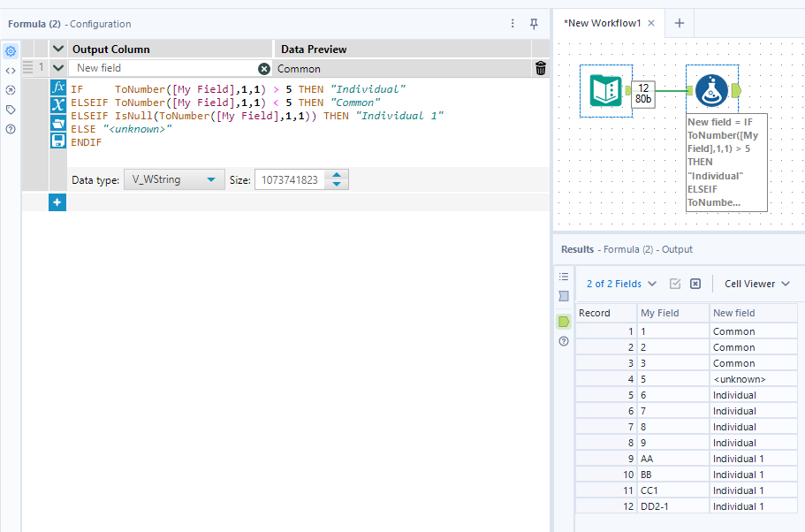This screenshot has height=532, width=805.
Task: Select the Formula tool on the canvas
Action: point(711,90)
